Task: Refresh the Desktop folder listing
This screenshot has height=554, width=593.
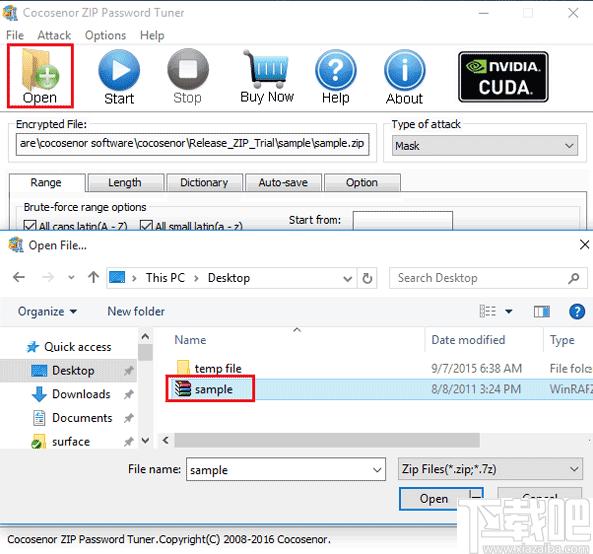Action: pos(367,278)
